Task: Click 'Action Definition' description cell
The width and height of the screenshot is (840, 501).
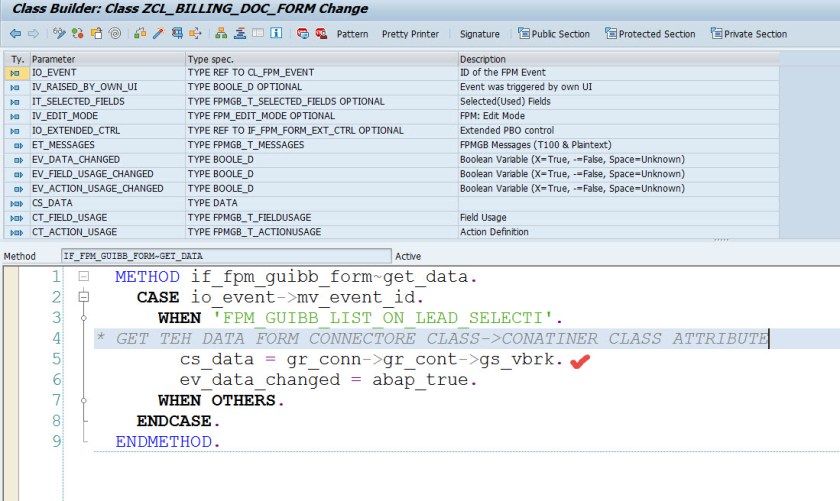Action: click(619, 232)
